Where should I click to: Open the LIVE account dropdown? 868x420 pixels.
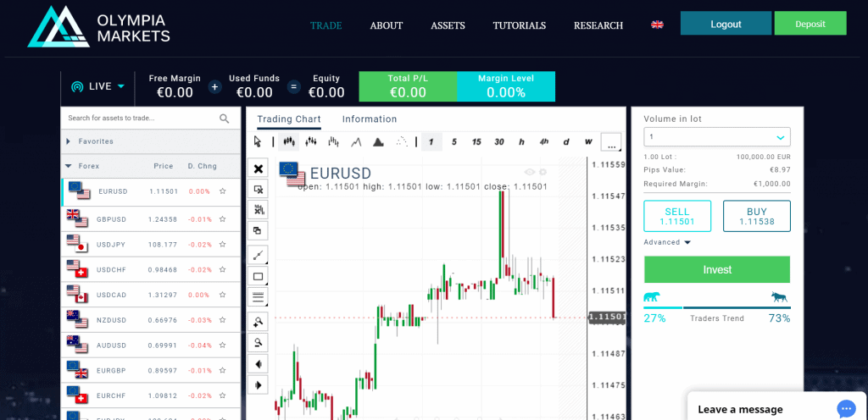click(x=98, y=86)
